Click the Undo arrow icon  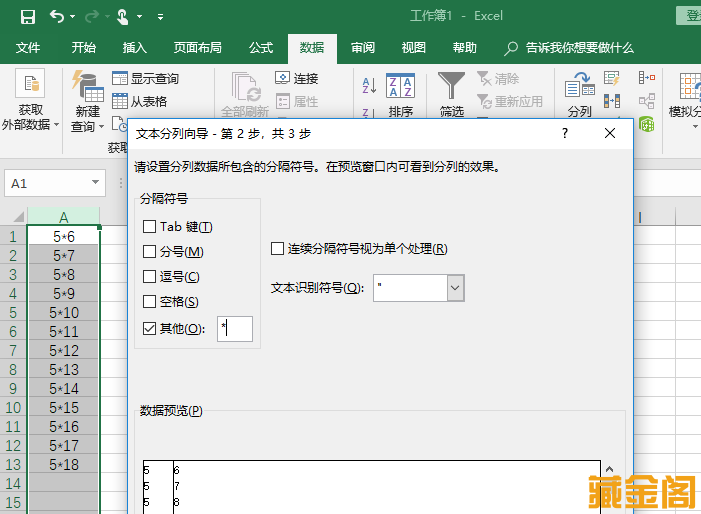57,17
